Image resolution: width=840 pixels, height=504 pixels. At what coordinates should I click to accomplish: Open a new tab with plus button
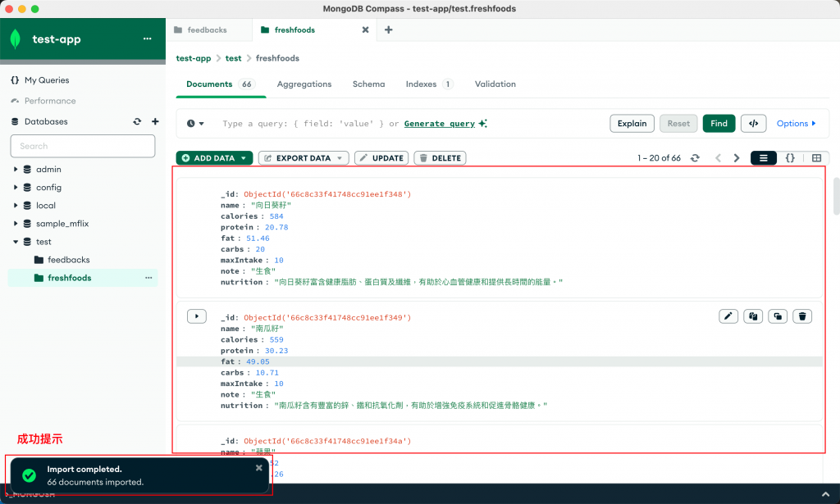pos(388,30)
